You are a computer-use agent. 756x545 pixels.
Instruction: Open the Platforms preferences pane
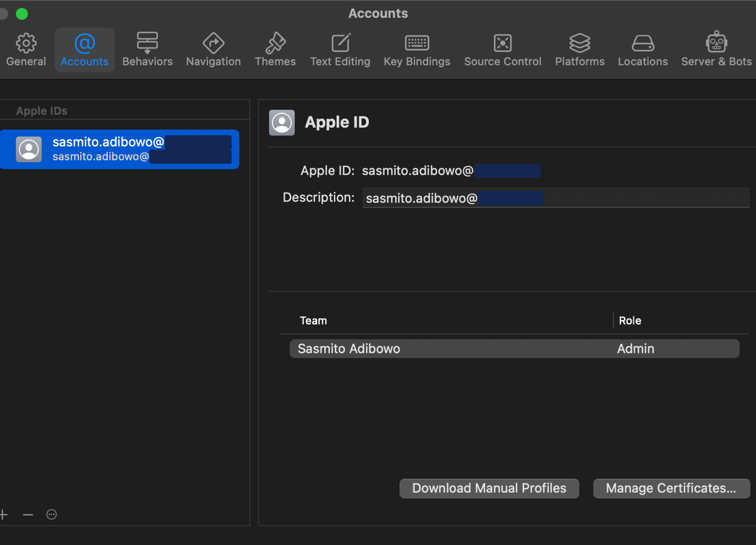click(x=580, y=50)
